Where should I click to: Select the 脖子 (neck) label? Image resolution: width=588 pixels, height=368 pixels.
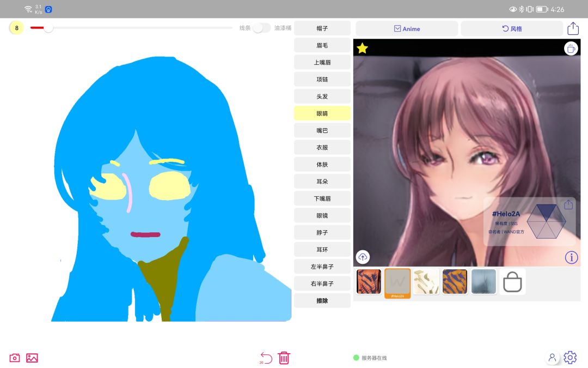tap(322, 232)
